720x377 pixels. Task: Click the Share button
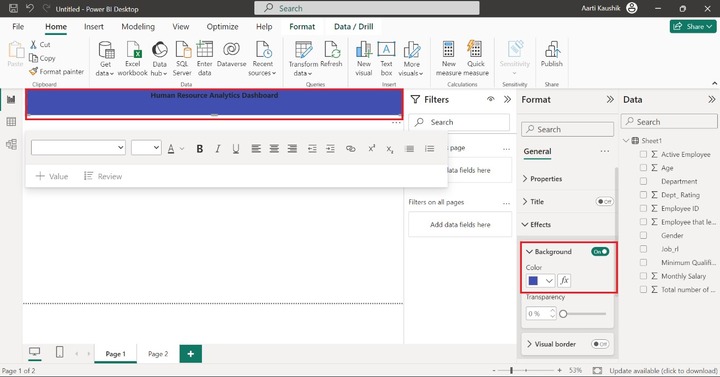pos(692,27)
